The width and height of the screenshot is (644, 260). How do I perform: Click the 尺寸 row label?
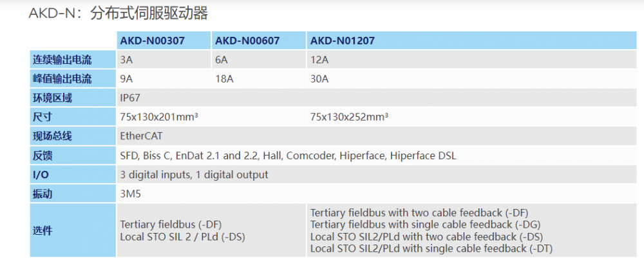(43, 117)
